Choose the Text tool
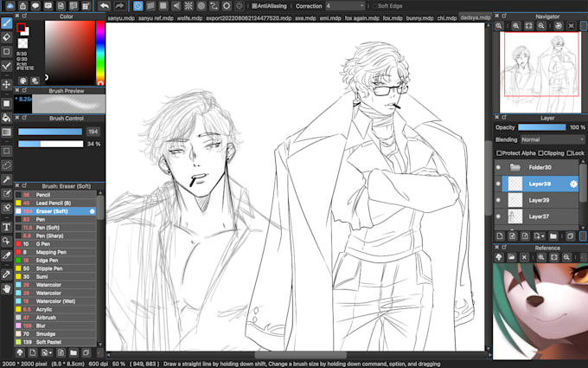The width and height of the screenshot is (588, 368). tap(7, 226)
